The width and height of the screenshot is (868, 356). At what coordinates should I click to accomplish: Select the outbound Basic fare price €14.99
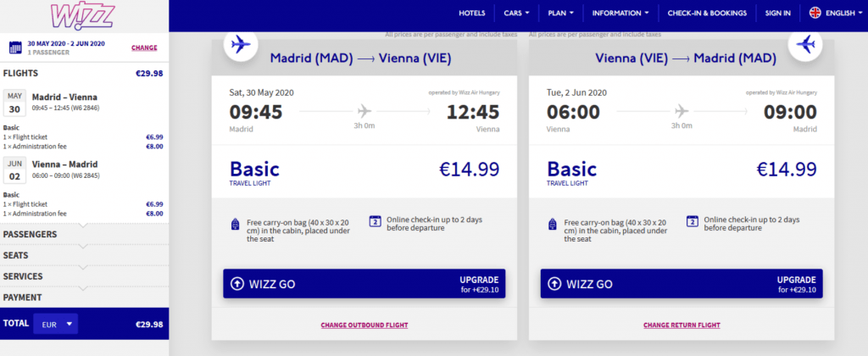(469, 169)
